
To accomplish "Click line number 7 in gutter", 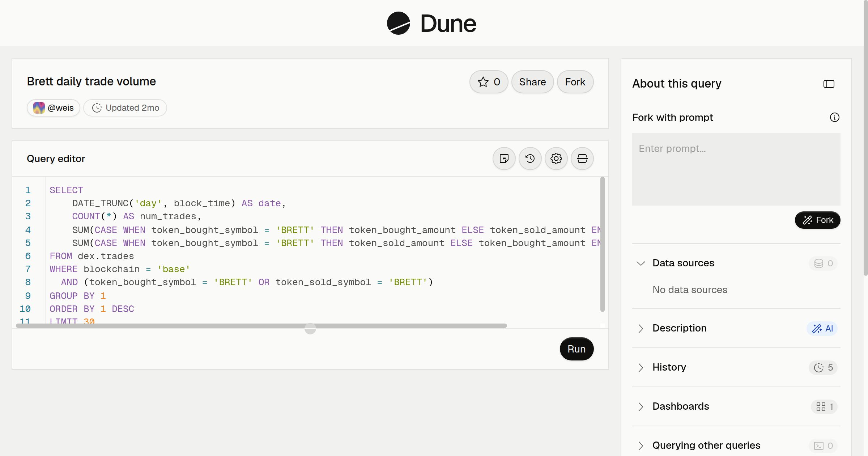I will click(x=28, y=269).
